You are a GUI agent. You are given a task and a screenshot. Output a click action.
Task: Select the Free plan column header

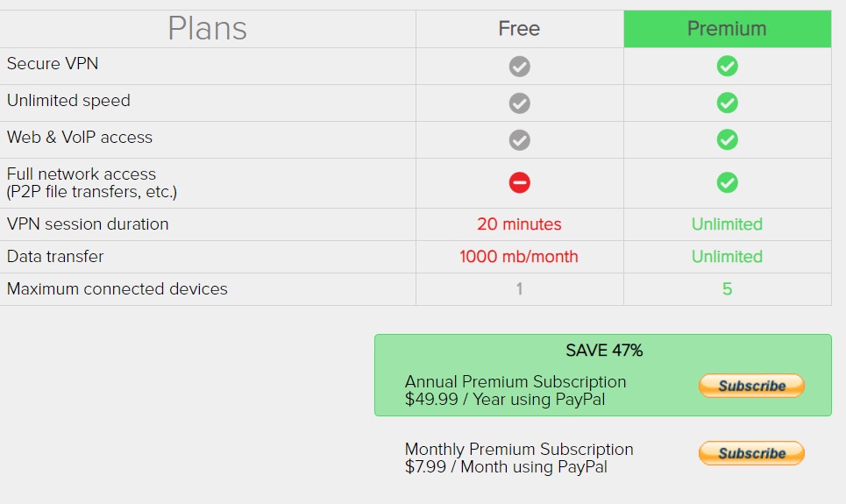click(x=520, y=29)
